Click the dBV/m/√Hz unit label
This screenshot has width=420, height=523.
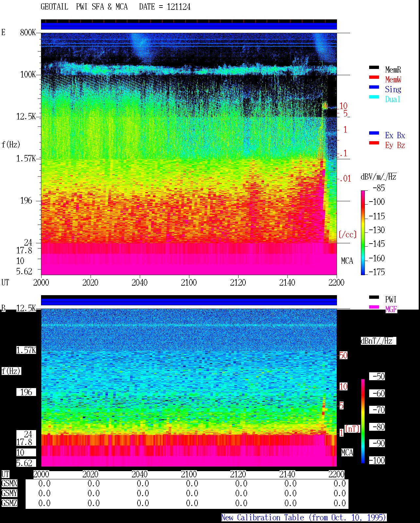(379, 177)
